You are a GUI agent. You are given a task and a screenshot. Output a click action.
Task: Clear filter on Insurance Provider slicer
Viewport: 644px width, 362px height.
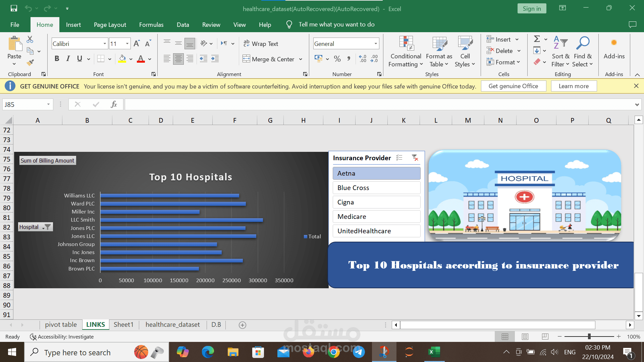click(415, 158)
